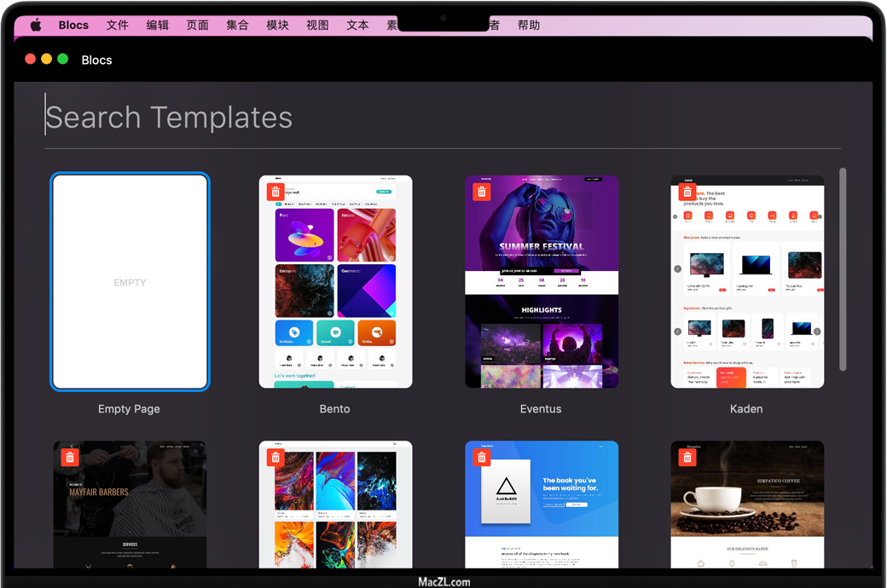The height and width of the screenshot is (588, 887).
Task: Click the template list vertical scrollbar
Action: pyautogui.click(x=844, y=268)
